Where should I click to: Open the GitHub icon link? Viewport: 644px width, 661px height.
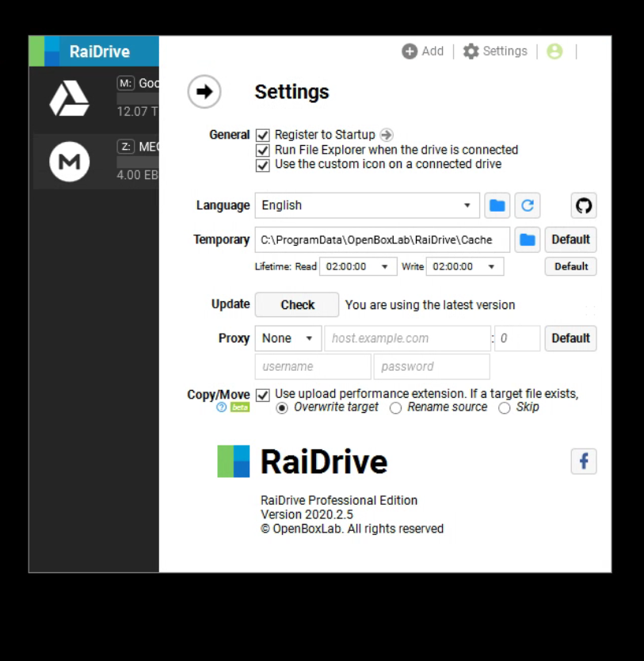pyautogui.click(x=583, y=205)
